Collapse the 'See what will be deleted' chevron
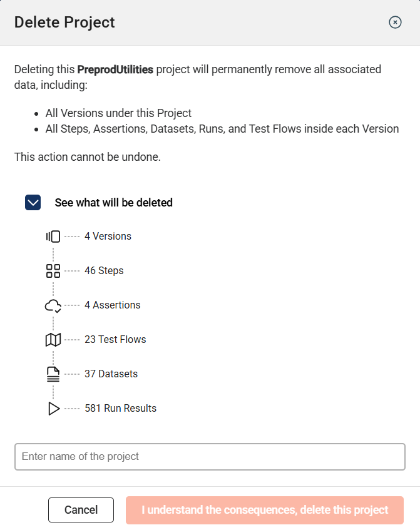Image resolution: width=420 pixels, height=530 pixels. (x=33, y=203)
